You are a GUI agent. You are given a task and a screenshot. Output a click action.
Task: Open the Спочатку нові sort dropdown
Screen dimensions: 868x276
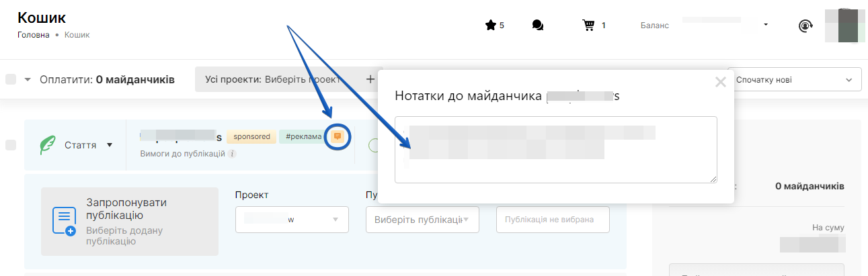794,80
